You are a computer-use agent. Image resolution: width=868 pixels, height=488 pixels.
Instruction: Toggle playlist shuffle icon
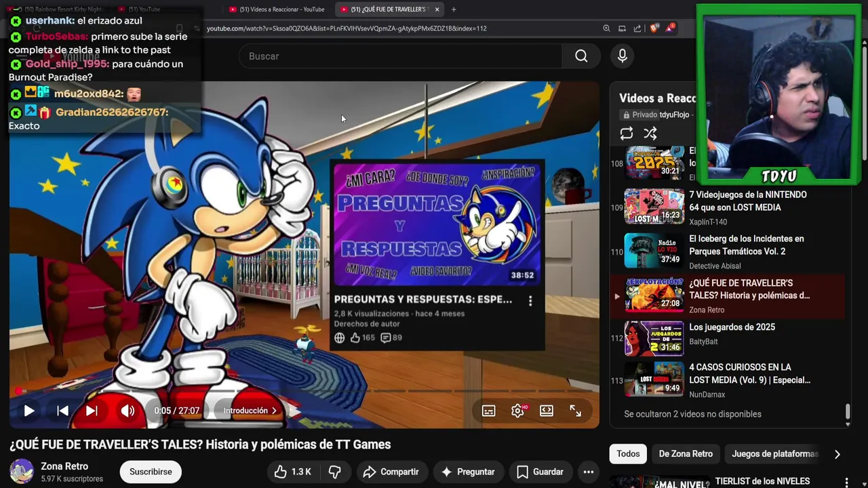(x=650, y=134)
